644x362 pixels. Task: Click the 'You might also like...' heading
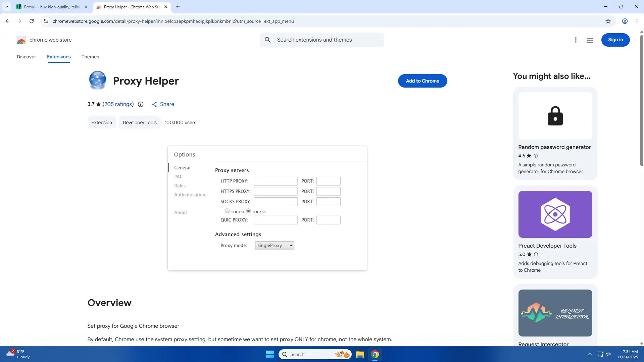552,76
